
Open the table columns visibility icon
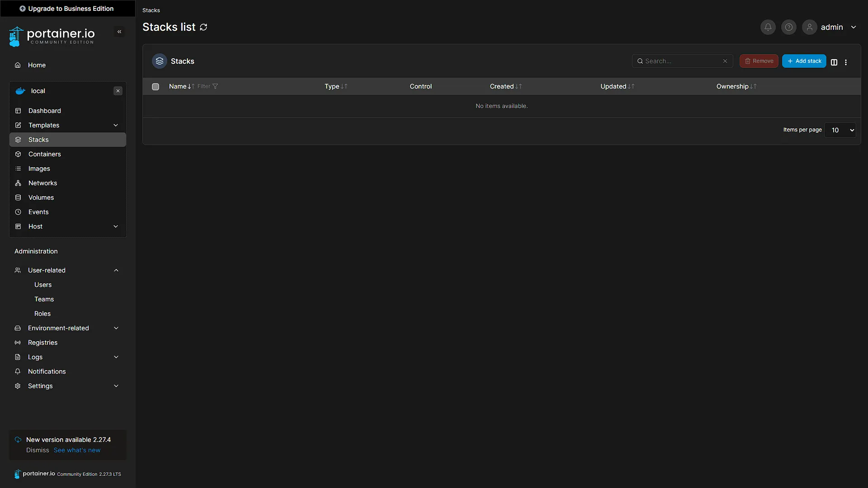pos(834,62)
